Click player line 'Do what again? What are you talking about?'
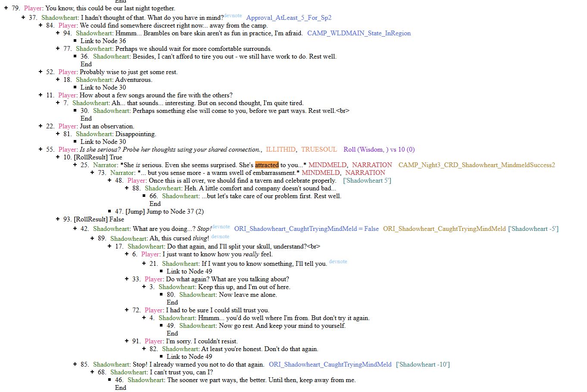The image size is (587, 392). pos(211,279)
